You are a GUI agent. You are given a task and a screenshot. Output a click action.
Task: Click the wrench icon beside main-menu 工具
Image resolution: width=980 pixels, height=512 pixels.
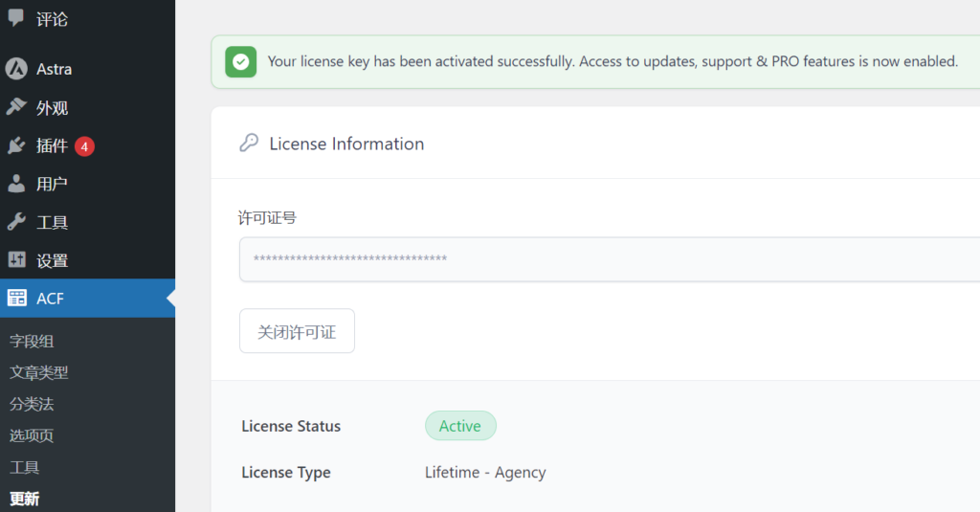[16, 222]
